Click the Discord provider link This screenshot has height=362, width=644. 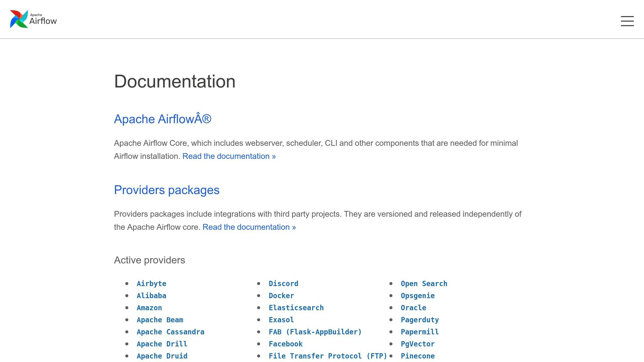click(284, 283)
